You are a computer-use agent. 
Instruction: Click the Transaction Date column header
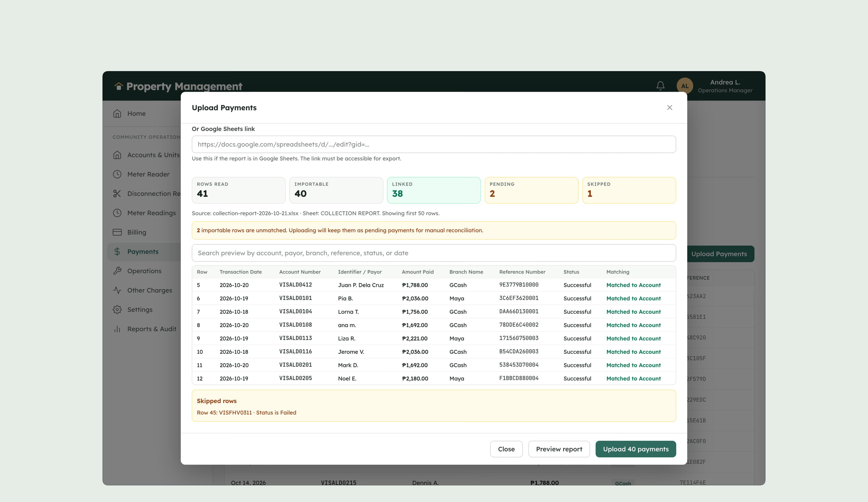241,272
